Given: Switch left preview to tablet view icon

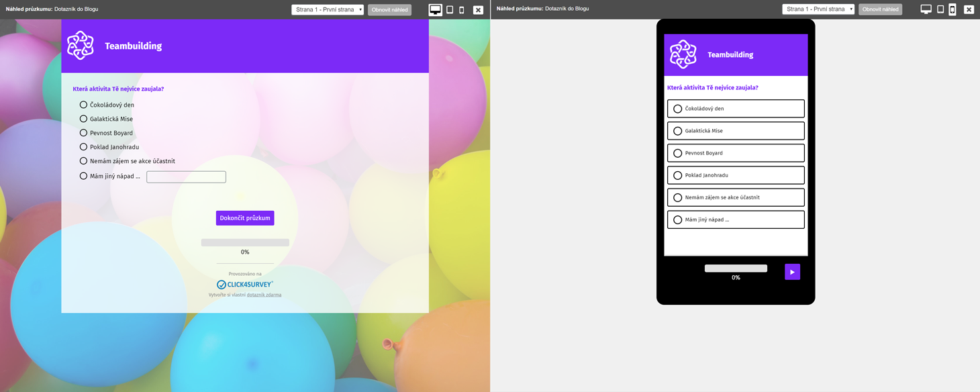Looking at the screenshot, I should click(x=450, y=9).
